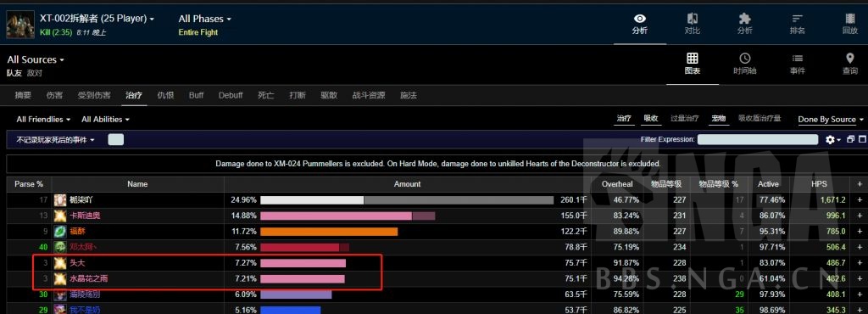The width and height of the screenshot is (868, 314).
Task: Toggle the 过量治疗 overhealing option
Action: tap(684, 119)
